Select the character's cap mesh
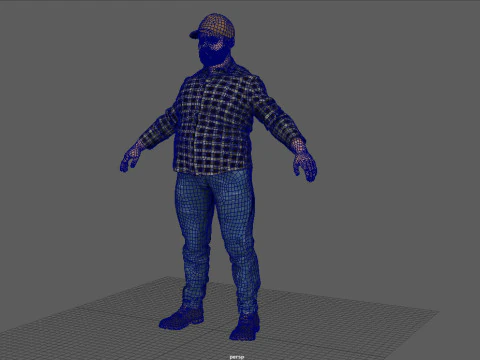This screenshot has width=480, height=360. (x=213, y=26)
